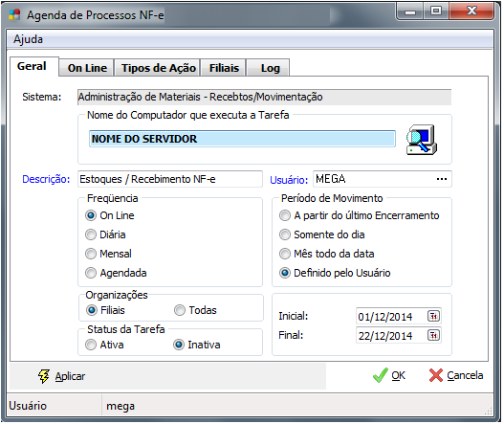Open user lookup ellipsis in Usuário field

pyautogui.click(x=442, y=179)
